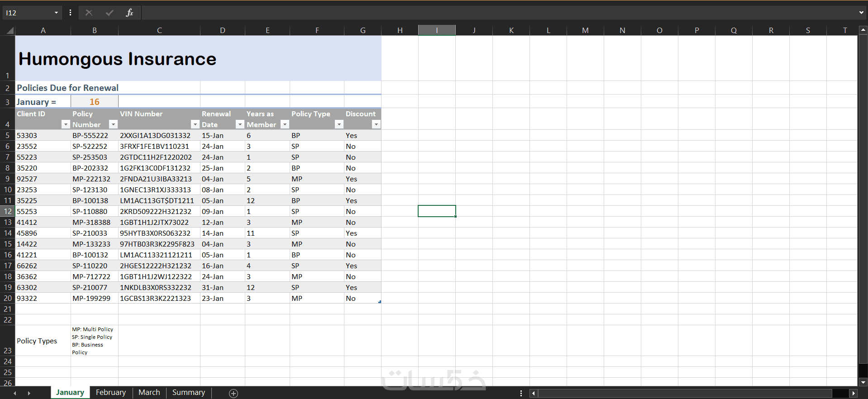Viewport: 868px width, 399px height.
Task: Select the policy type legend cell
Action: (95, 341)
